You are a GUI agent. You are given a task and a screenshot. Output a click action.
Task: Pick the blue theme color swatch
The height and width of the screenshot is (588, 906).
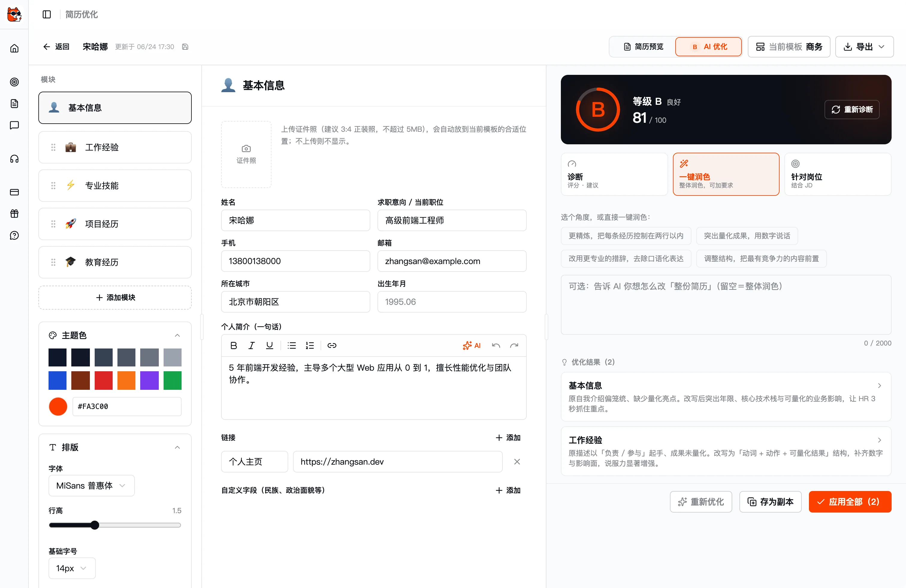point(58,380)
